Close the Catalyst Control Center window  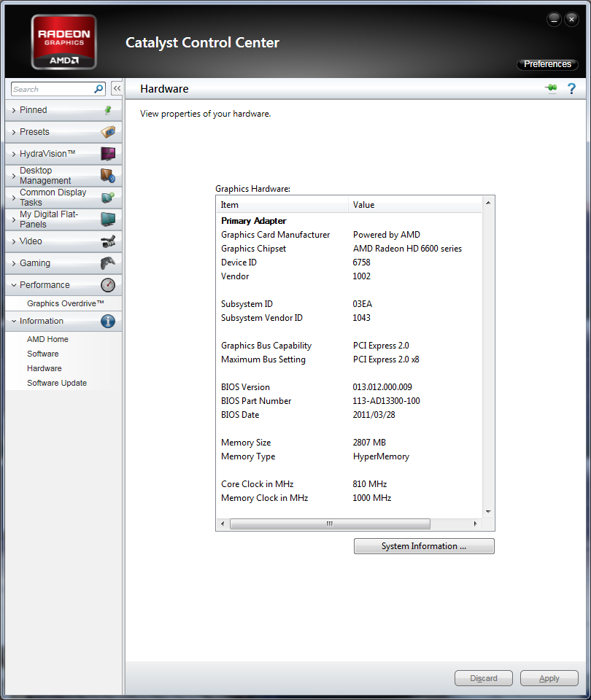(571, 20)
